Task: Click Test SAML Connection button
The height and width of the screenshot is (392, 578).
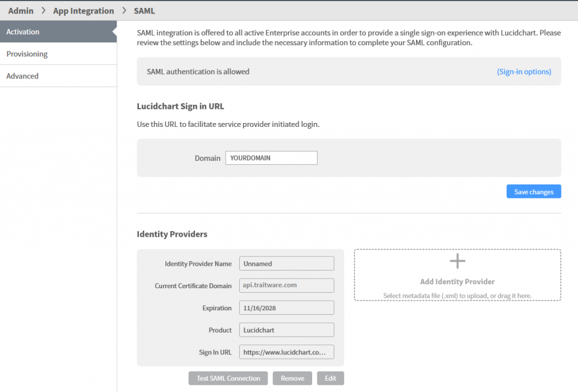Action: click(x=228, y=378)
